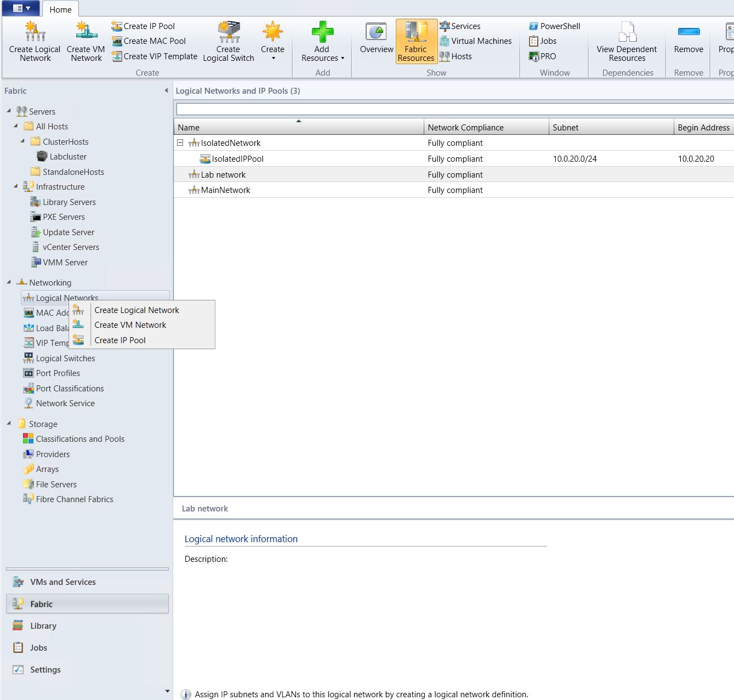Collapse the Servers tree node

click(9, 111)
